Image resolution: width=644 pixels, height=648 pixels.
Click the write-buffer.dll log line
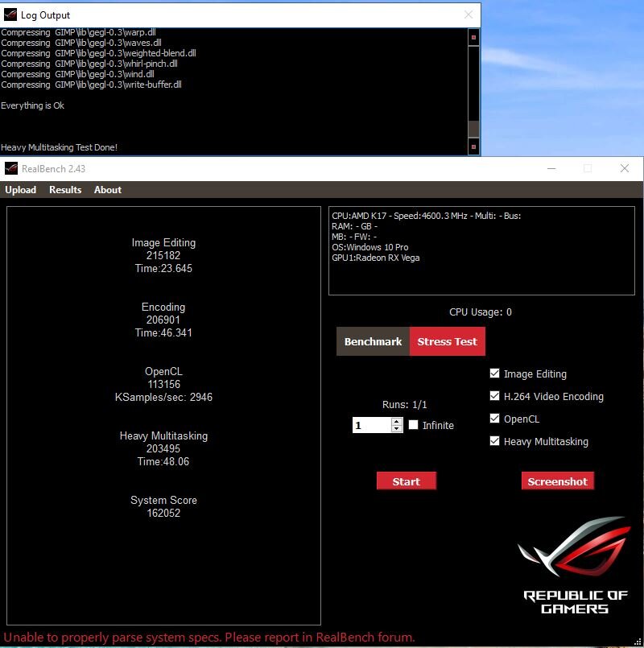click(x=91, y=85)
